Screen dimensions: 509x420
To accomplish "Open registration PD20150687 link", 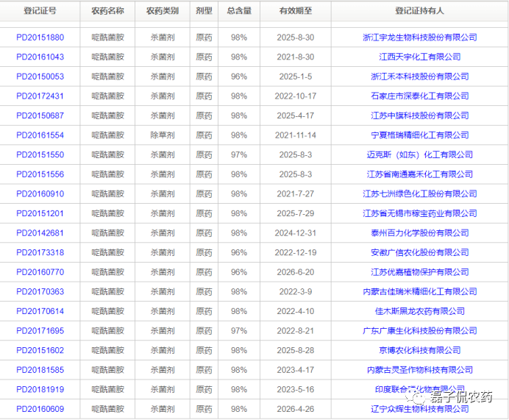I will pos(40,115).
